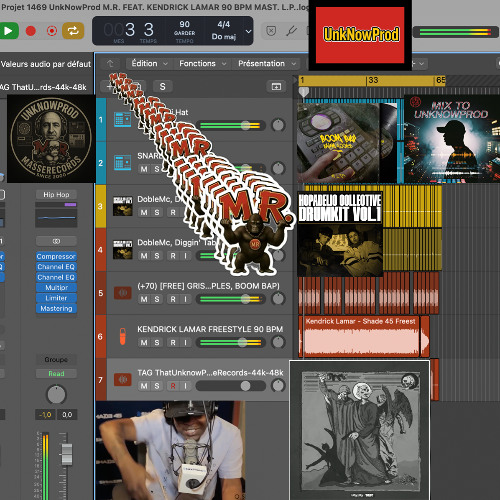Mute track 3 DobleMc
Viewport: 500px width, 500px height.
144,212
